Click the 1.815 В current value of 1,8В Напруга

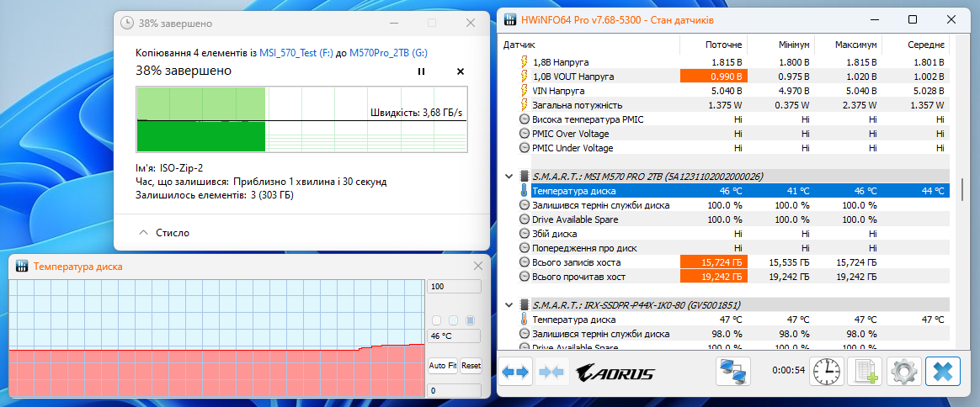coord(727,62)
